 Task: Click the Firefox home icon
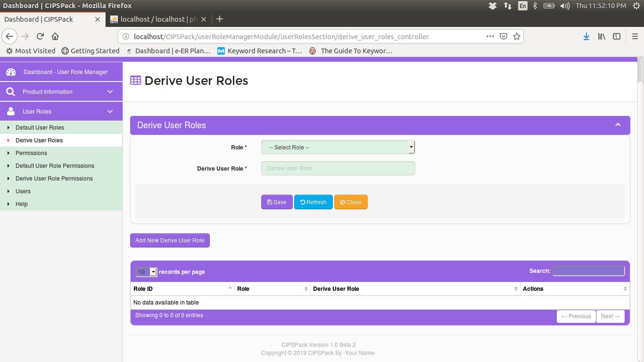click(x=55, y=36)
